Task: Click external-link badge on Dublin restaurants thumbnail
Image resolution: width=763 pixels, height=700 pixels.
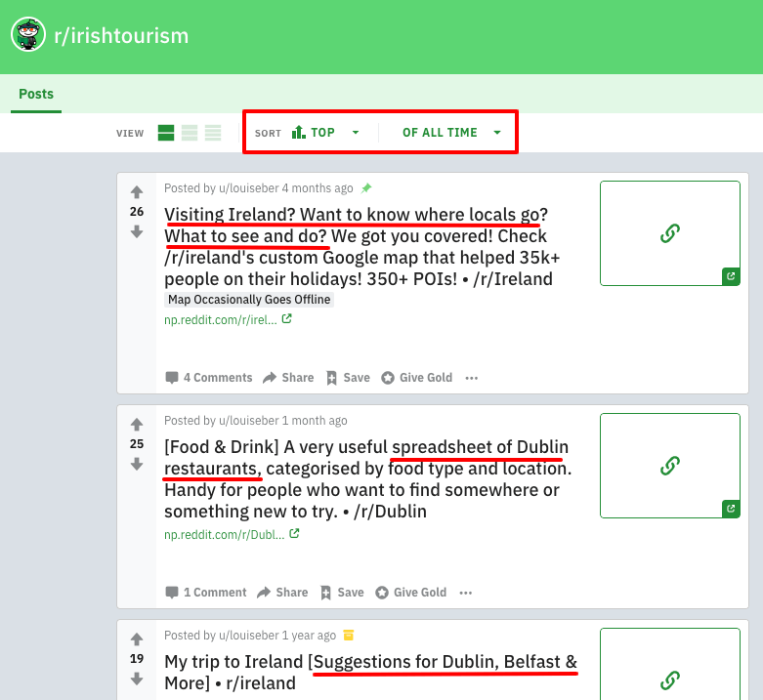Action: click(x=731, y=509)
